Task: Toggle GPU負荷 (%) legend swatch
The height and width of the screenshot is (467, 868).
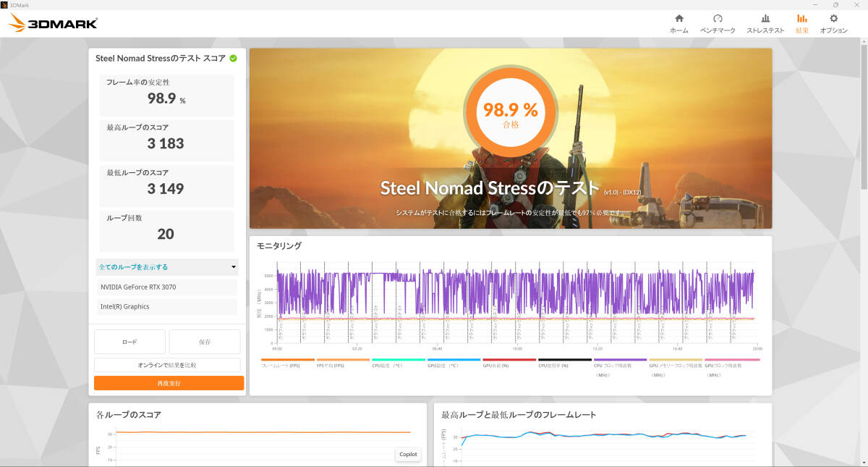Action: [509, 359]
